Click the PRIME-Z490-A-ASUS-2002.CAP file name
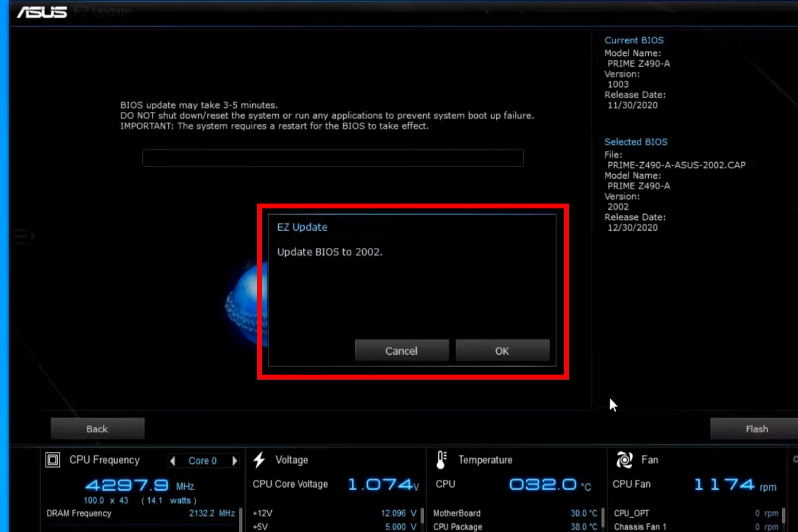The height and width of the screenshot is (532, 798). coord(676,165)
